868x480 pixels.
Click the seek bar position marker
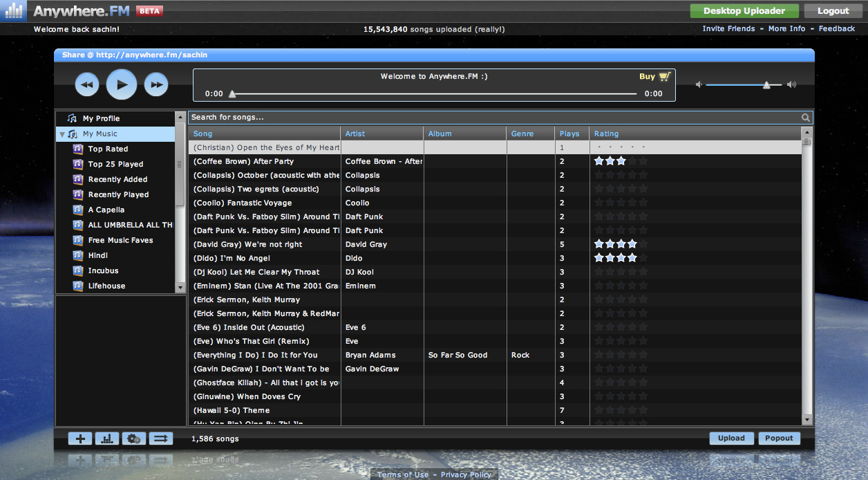(232, 94)
